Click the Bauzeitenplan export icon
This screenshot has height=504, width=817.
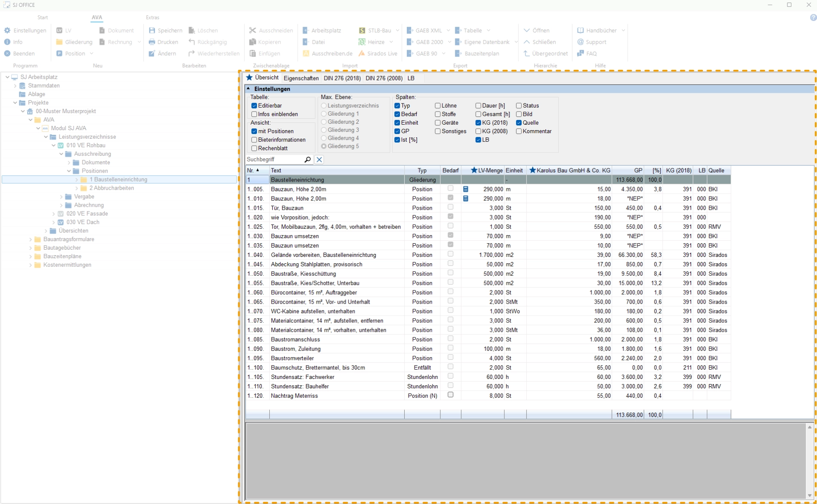coord(458,54)
